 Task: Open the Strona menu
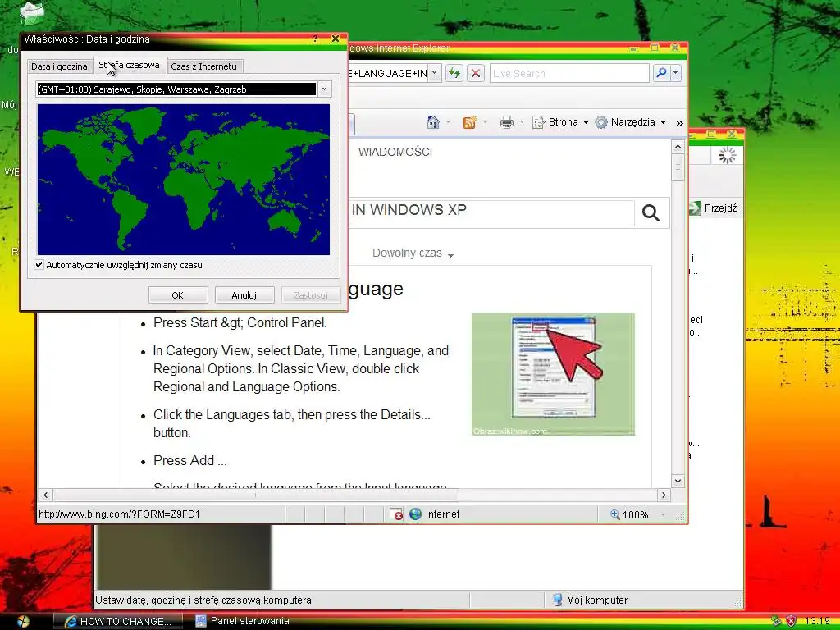560,122
